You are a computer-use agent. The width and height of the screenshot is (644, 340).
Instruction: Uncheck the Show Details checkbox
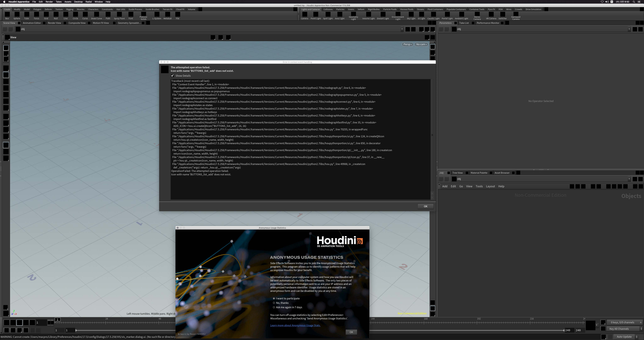point(172,76)
